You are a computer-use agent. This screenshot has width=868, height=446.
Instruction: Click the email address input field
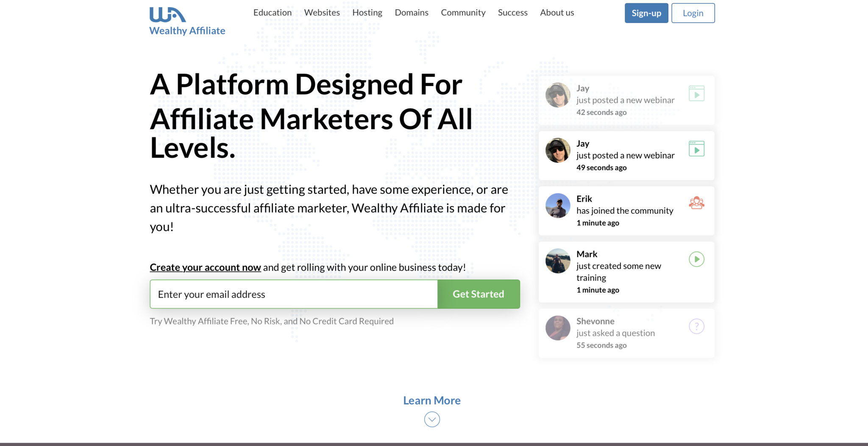pyautogui.click(x=294, y=294)
